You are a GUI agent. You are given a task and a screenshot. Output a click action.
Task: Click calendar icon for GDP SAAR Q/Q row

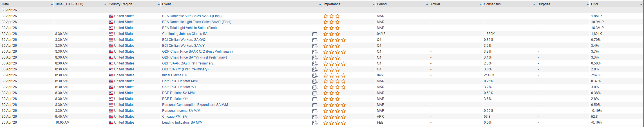315,64
